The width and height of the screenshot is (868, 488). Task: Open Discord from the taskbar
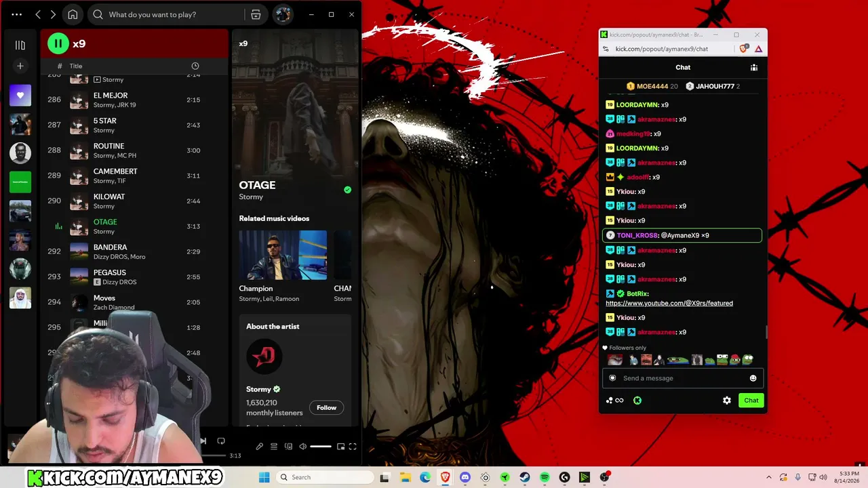[x=465, y=477]
